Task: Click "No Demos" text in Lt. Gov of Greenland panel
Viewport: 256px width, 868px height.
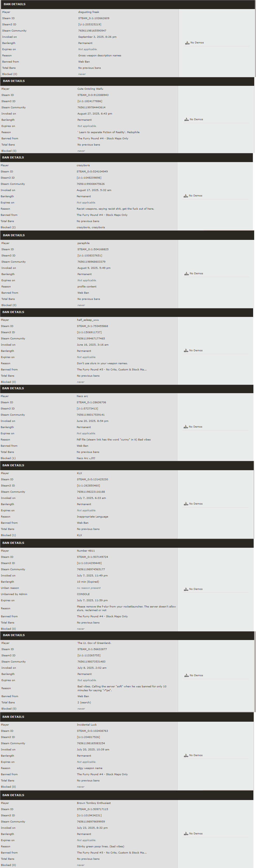Action: pos(196,676)
